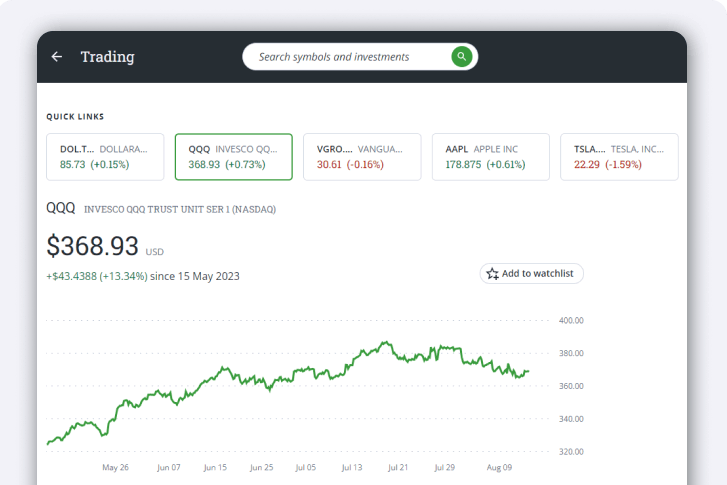Image resolution: width=727 pixels, height=485 pixels.
Task: Click the 400.00 y-axis label
Action: click(x=571, y=321)
